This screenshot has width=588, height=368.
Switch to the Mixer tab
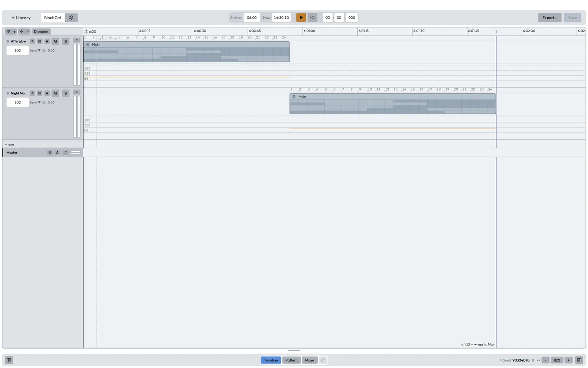tap(310, 360)
